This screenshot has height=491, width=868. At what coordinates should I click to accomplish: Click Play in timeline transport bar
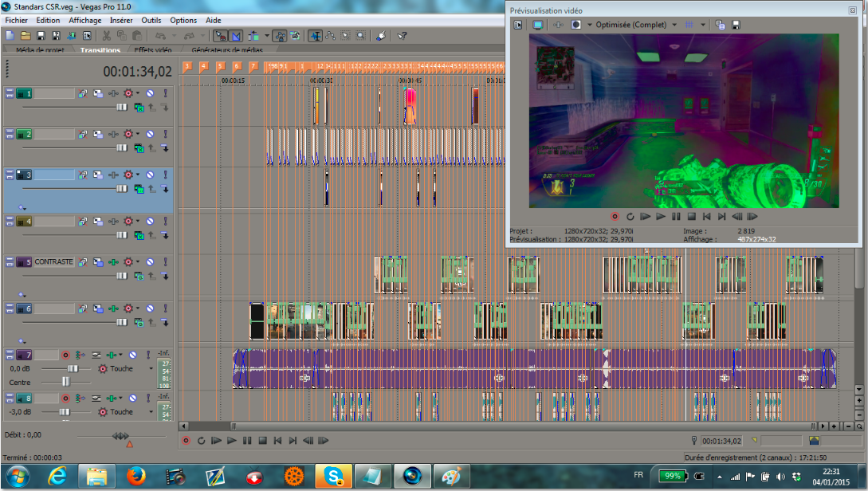coord(232,441)
